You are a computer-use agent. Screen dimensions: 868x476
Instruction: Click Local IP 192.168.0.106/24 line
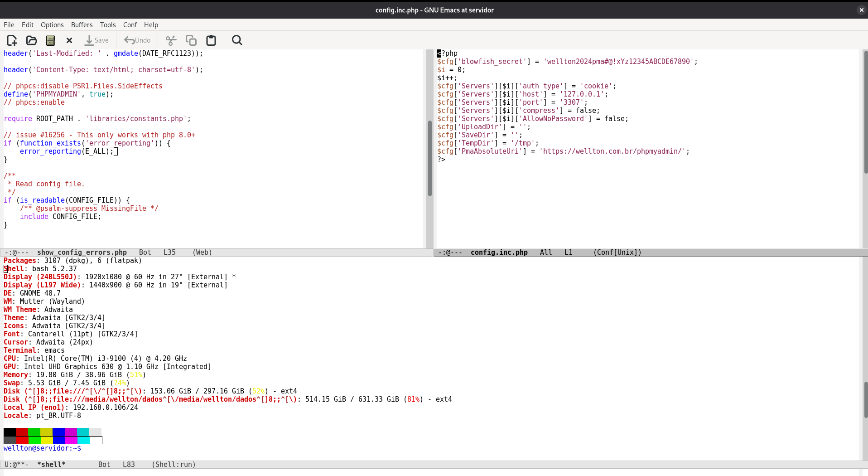pyautogui.click(x=71, y=408)
